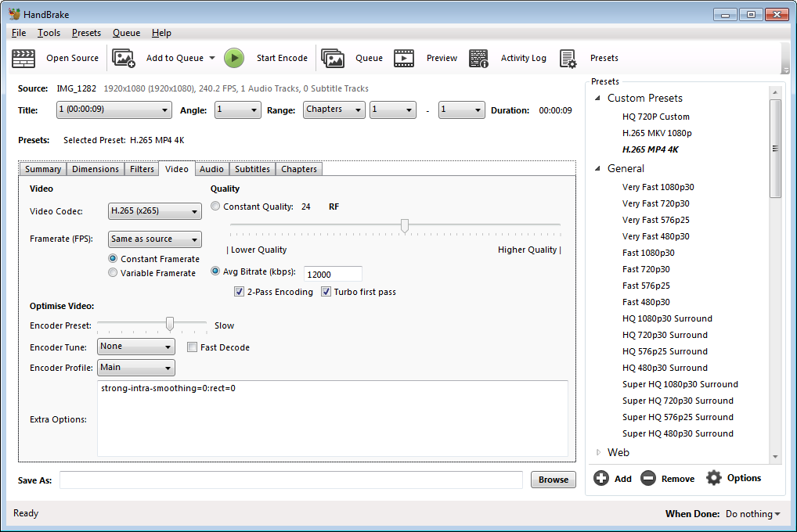Enable the Fast Decode checkbox

click(x=192, y=347)
